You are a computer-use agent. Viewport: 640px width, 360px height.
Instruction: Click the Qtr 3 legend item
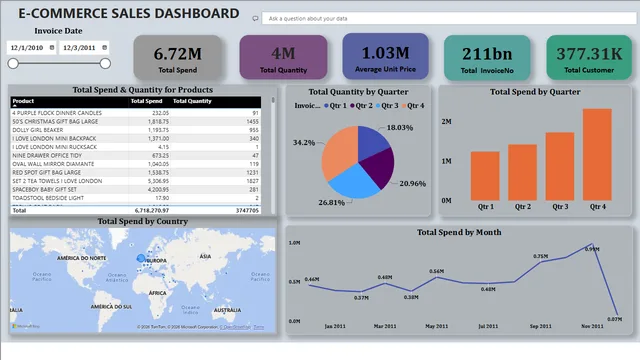point(387,106)
